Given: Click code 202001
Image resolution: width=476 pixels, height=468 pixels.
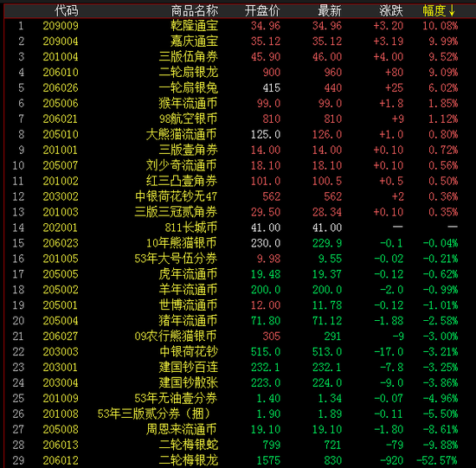Looking at the screenshot, I should click(x=61, y=228).
